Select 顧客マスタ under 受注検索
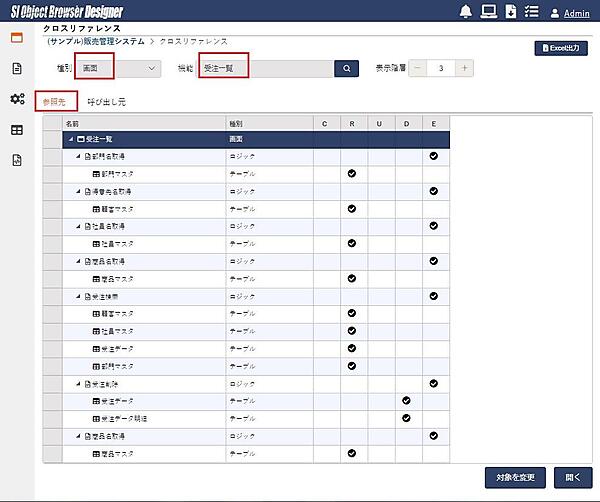600x502 pixels. click(117, 314)
